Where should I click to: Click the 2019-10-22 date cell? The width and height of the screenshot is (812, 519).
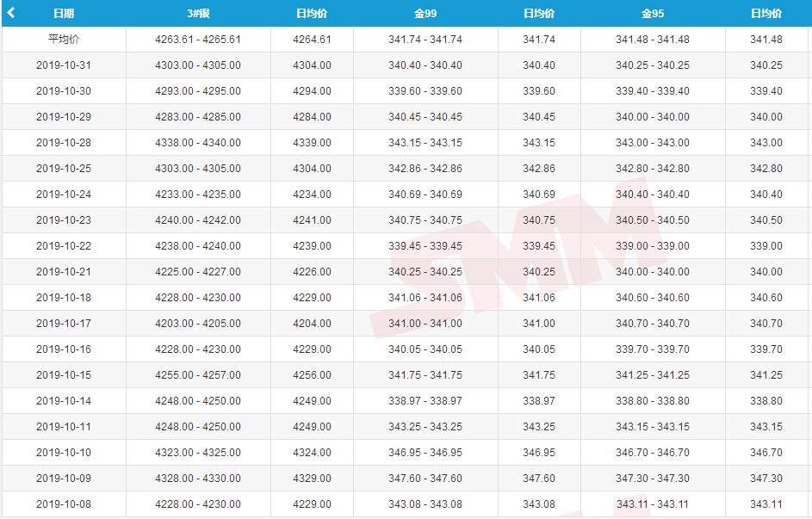tap(64, 246)
